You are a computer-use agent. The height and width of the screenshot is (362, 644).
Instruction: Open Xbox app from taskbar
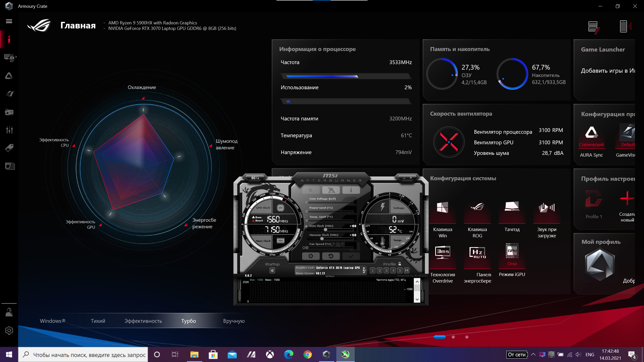click(270, 354)
